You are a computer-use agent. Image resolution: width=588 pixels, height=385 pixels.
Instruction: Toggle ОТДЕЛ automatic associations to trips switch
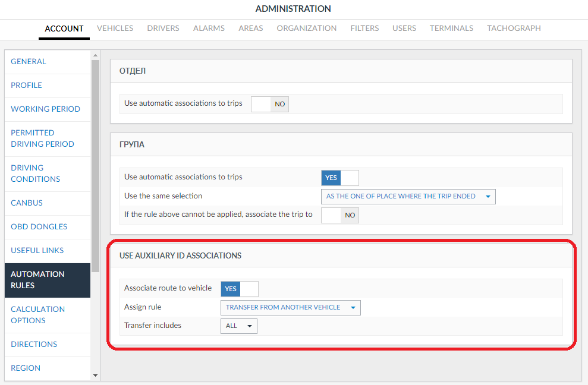point(269,104)
